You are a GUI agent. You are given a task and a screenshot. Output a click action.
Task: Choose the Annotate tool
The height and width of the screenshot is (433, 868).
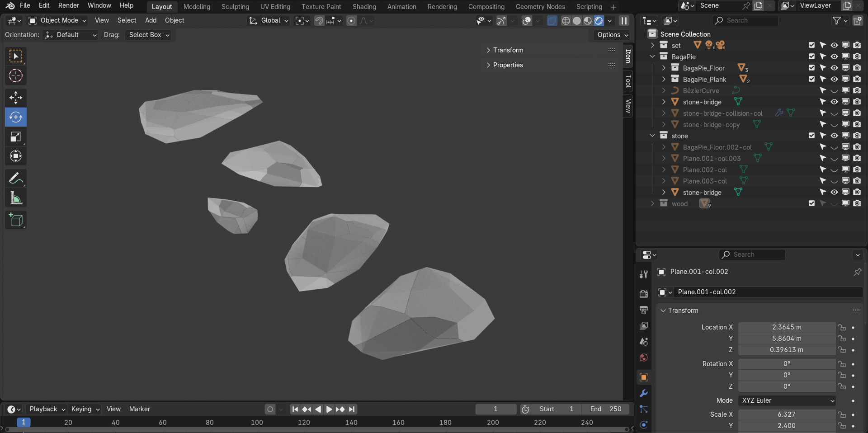16,179
